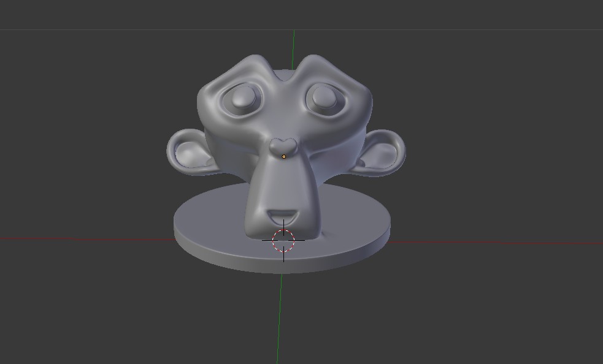
Task: Click the monkey's eye on the left
Action: [243, 98]
